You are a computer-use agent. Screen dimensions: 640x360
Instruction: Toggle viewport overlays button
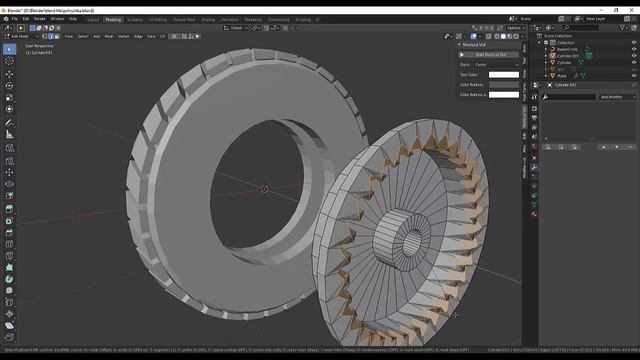[473, 36]
